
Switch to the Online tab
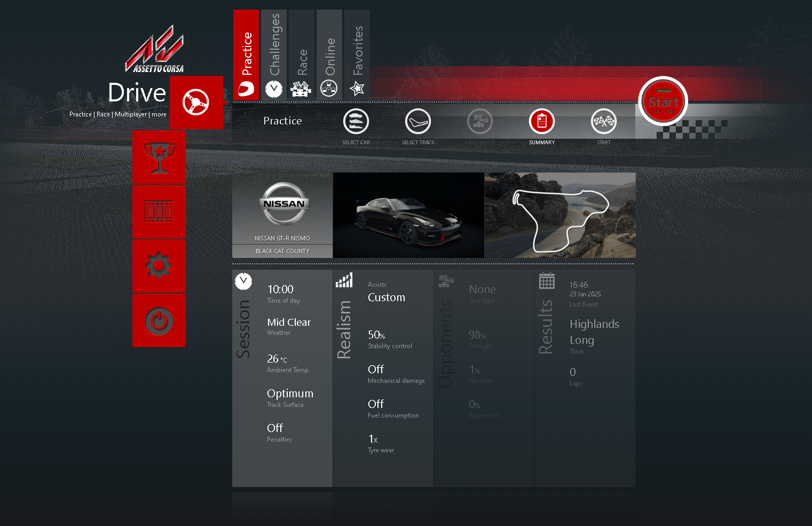tap(329, 54)
